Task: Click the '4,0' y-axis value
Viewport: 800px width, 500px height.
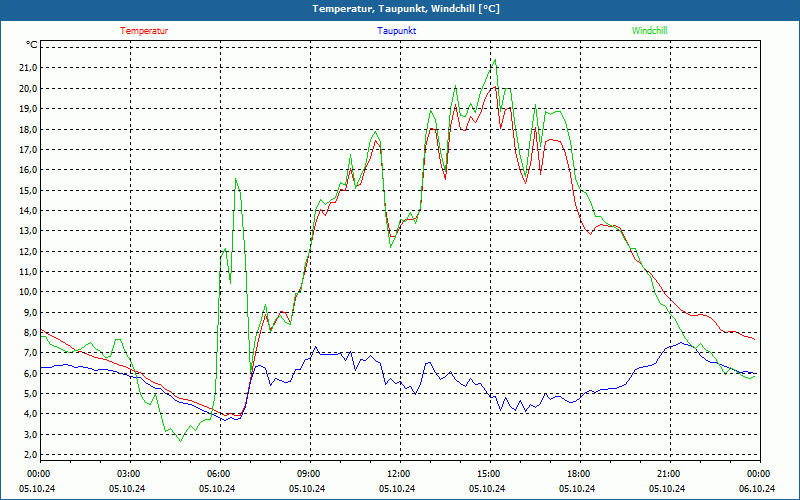Action: coord(31,414)
